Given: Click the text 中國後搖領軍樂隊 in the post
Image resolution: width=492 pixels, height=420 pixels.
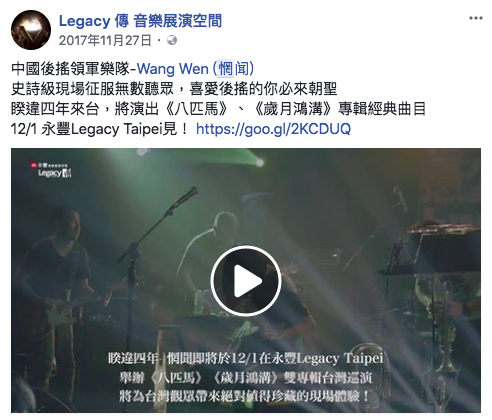Looking at the screenshot, I should point(70,69).
